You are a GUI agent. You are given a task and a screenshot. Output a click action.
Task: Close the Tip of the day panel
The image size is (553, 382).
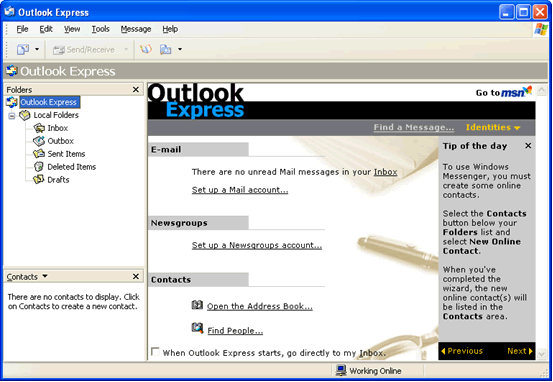(x=528, y=145)
